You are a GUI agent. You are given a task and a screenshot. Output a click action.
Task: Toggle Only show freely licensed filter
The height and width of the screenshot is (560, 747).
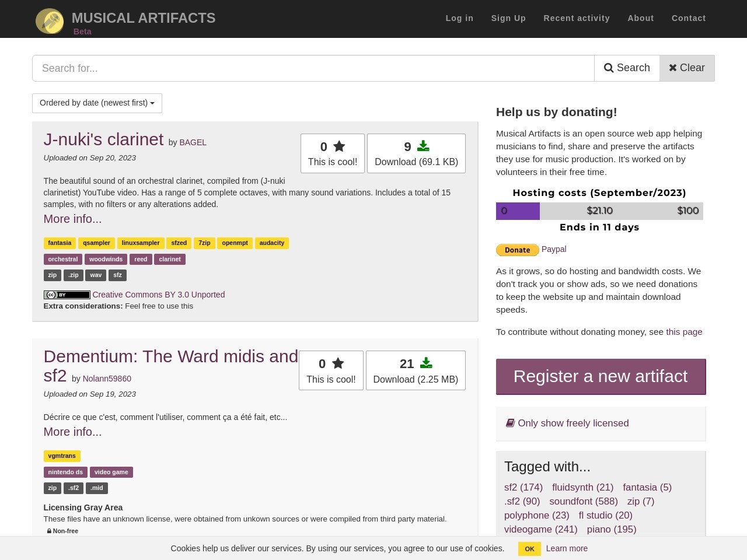[x=567, y=423]
